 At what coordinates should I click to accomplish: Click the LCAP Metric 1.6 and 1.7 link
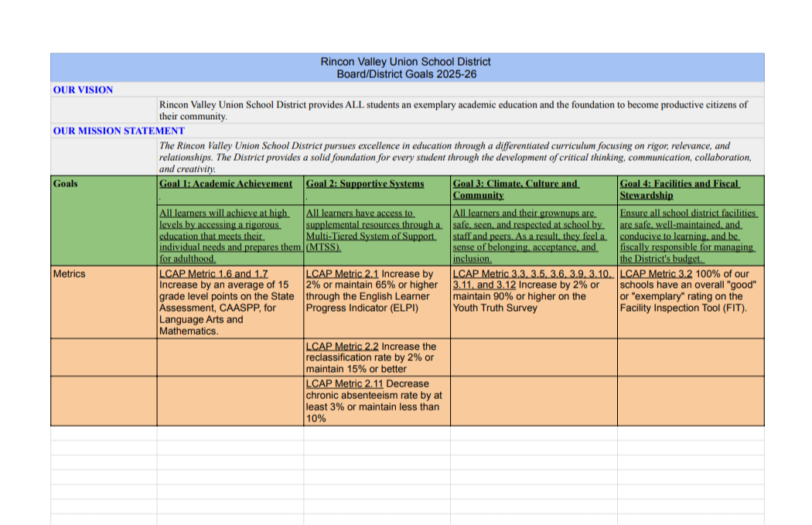pyautogui.click(x=213, y=274)
